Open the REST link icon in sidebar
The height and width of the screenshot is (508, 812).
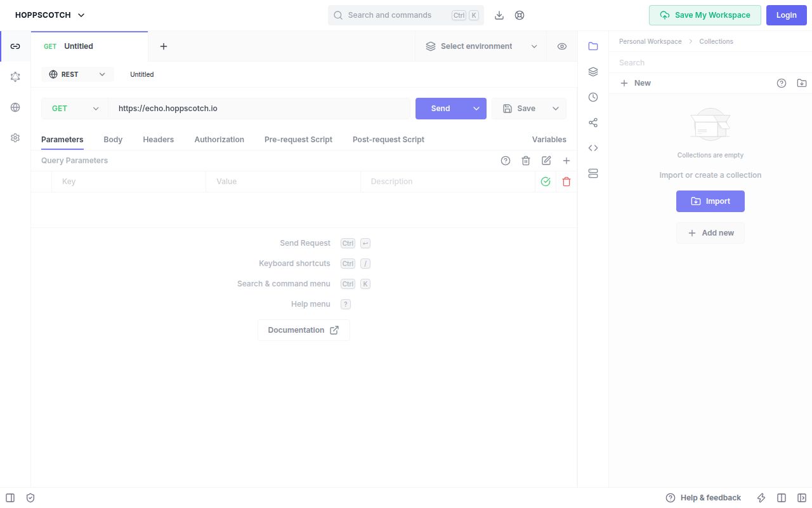pyautogui.click(x=15, y=46)
